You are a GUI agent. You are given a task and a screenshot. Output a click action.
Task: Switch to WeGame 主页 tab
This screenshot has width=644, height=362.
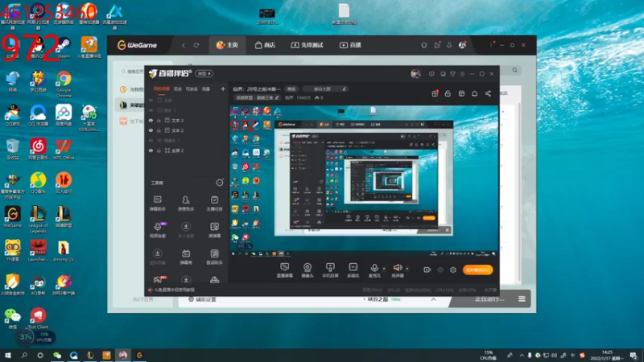[x=227, y=45]
